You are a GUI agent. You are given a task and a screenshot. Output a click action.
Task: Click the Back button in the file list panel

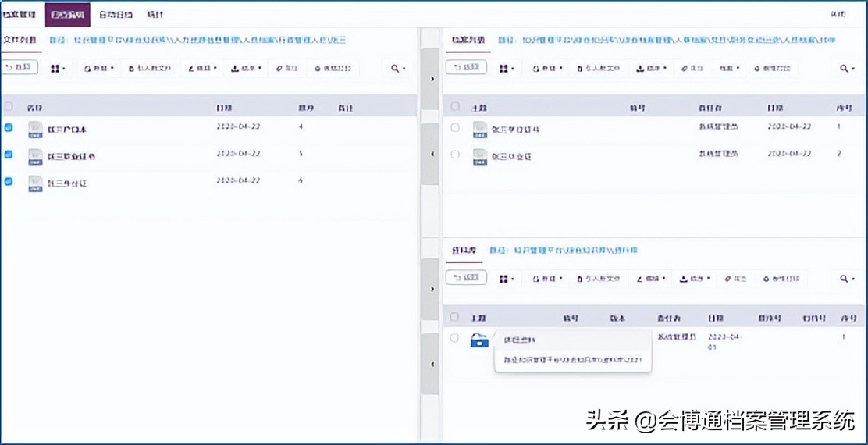pyautogui.click(x=20, y=67)
